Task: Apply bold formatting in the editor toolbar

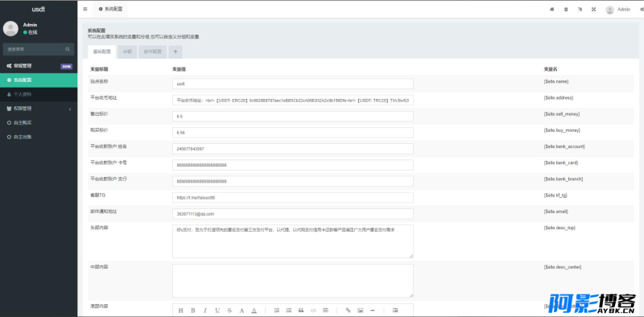Action: point(192,311)
